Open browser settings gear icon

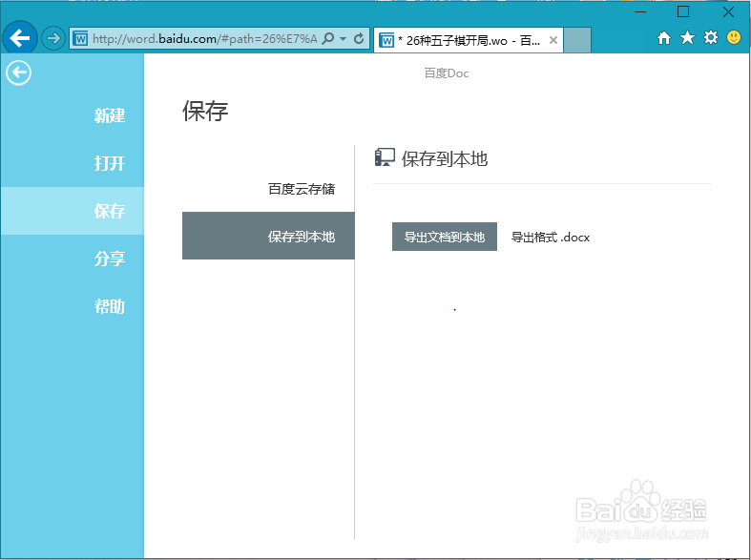[711, 37]
